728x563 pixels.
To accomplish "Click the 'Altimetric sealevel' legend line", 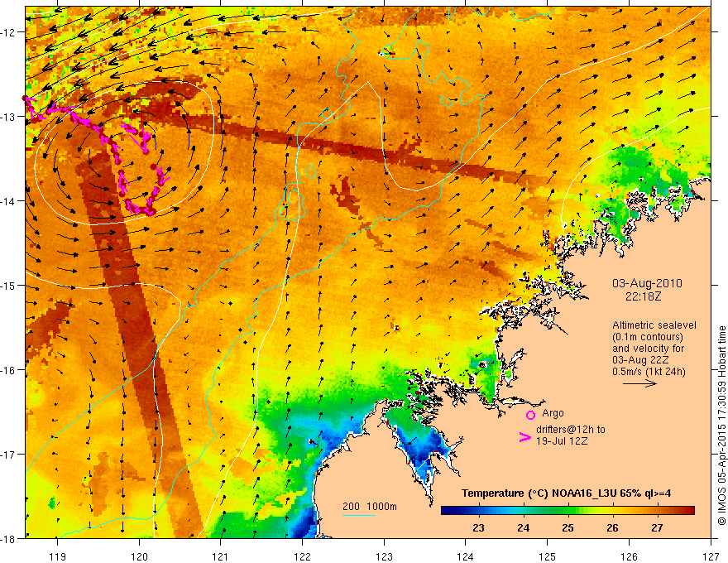I will 654,325.
